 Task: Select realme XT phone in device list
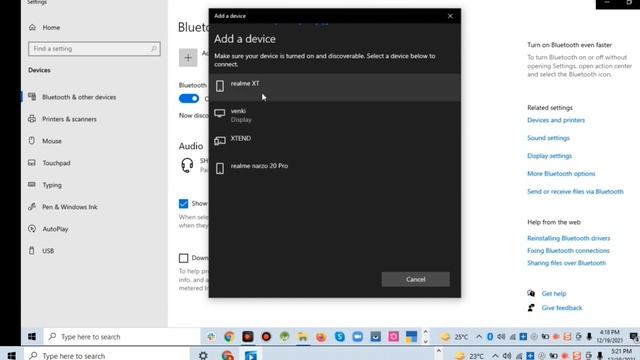coord(335,87)
